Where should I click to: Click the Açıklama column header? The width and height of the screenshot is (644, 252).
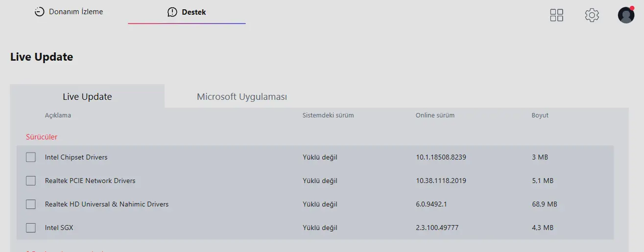pyautogui.click(x=58, y=115)
